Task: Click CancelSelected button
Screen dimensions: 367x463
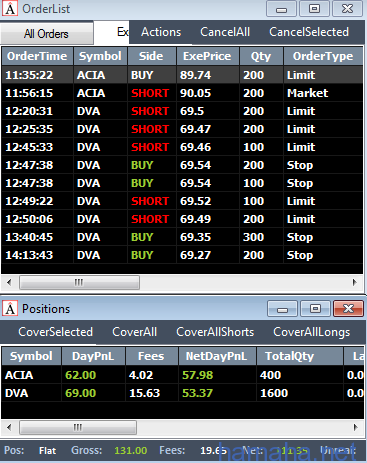Action: click(x=309, y=32)
